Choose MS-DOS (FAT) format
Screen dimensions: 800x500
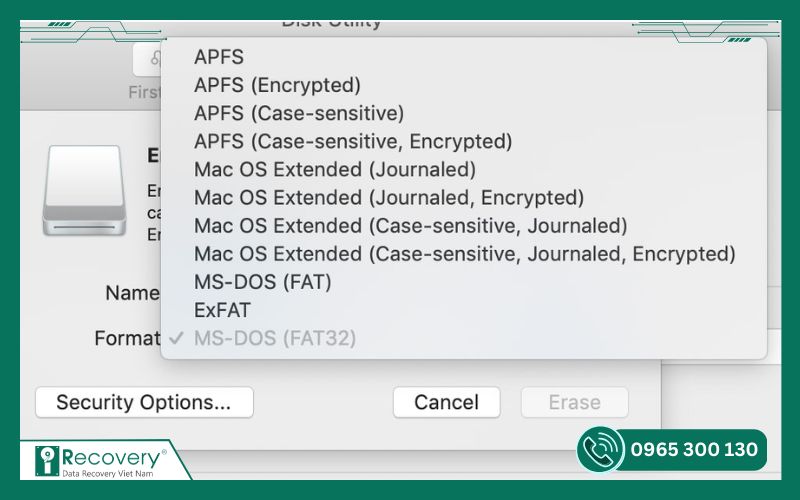pyautogui.click(x=464, y=282)
